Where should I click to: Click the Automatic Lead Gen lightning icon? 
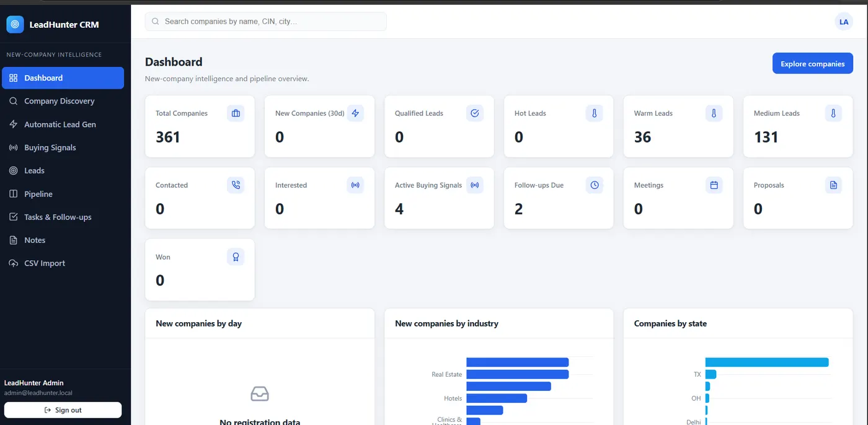tap(13, 125)
